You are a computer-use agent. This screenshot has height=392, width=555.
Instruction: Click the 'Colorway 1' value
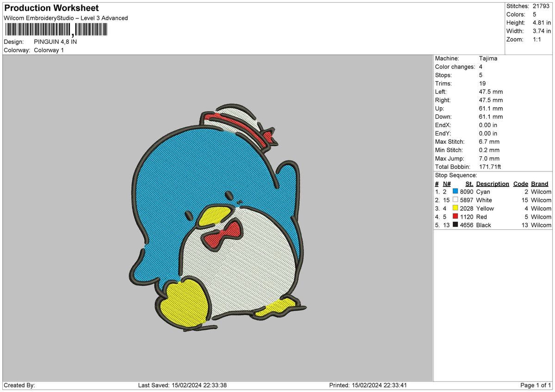point(49,50)
